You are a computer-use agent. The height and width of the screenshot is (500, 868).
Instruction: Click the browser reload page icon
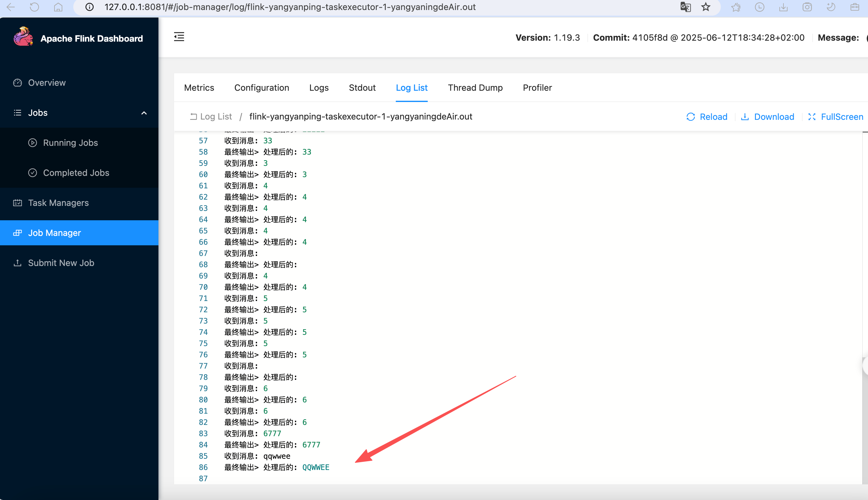pos(34,7)
